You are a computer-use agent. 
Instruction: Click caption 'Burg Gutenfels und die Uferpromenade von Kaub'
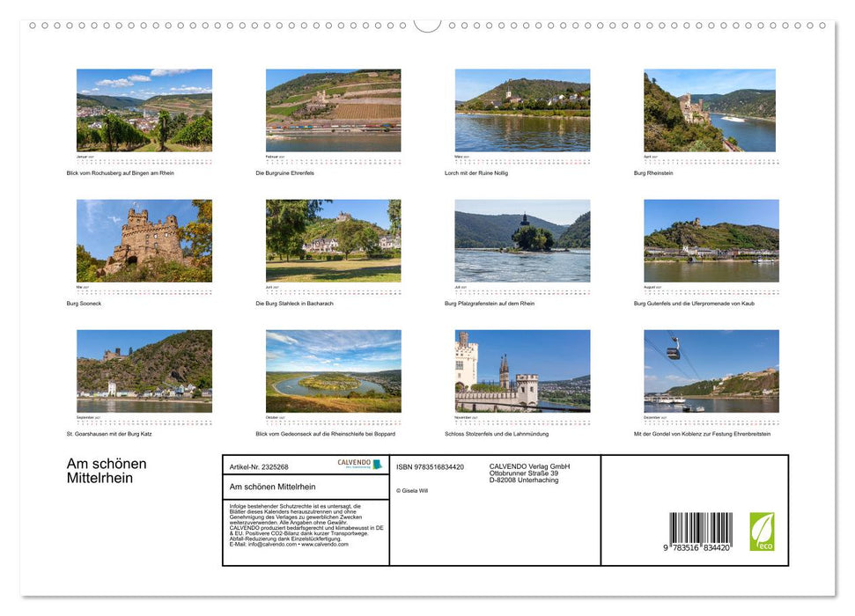tap(694, 303)
